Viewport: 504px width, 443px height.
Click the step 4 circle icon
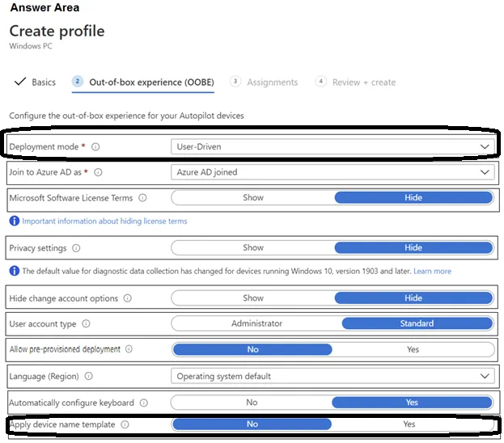pyautogui.click(x=321, y=82)
